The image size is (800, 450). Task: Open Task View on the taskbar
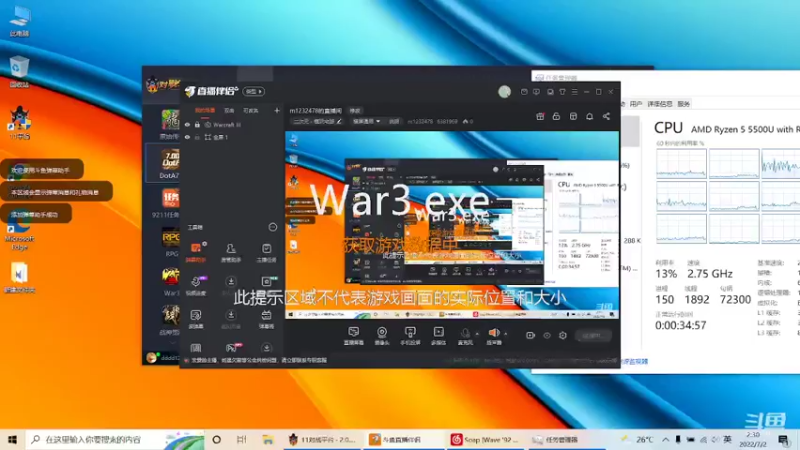241,439
